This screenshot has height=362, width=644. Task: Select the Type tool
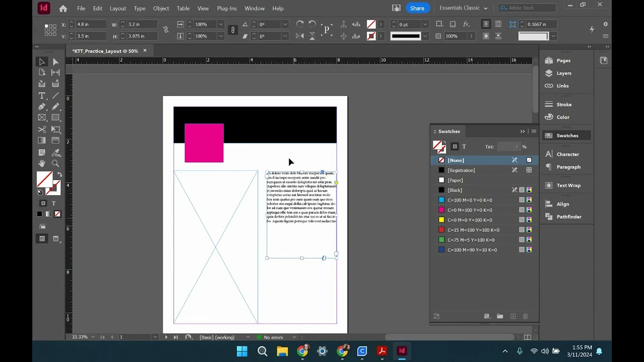point(42,96)
